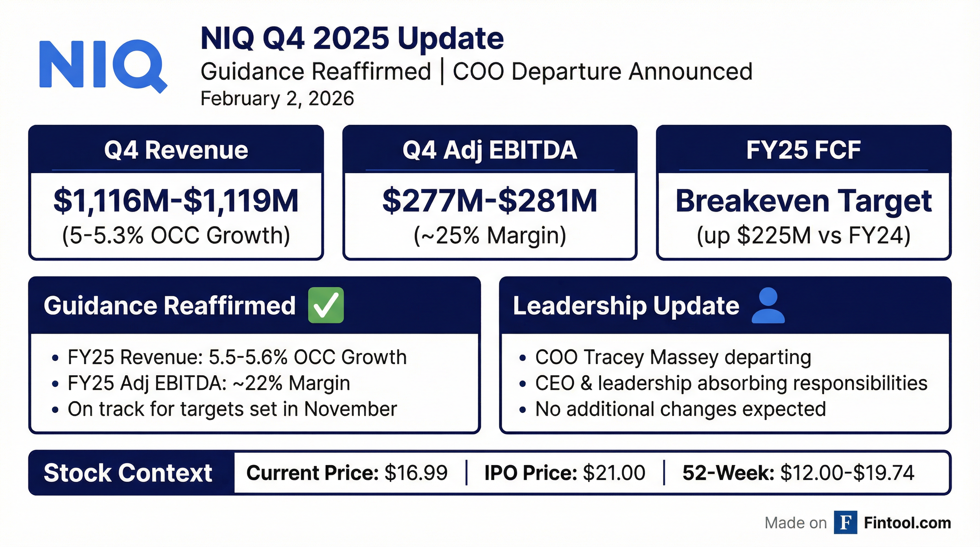The width and height of the screenshot is (980, 547).
Task: Select the Q4 Adj EBITDA card header
Action: click(x=490, y=150)
